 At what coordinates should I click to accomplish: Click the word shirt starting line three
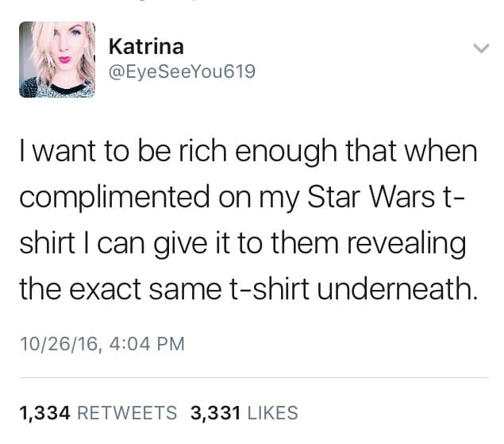coord(48,242)
